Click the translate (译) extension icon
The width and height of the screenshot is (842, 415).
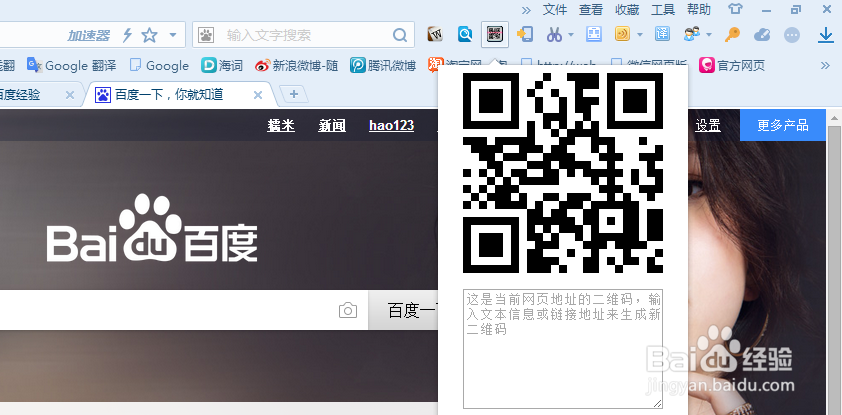pyautogui.click(x=662, y=35)
